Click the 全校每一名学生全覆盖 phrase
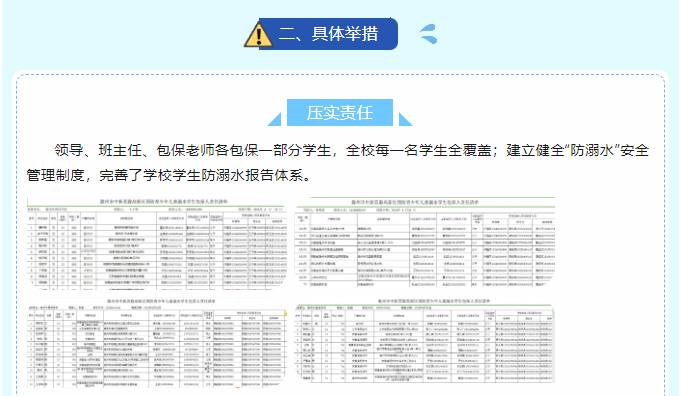 tap(418, 150)
